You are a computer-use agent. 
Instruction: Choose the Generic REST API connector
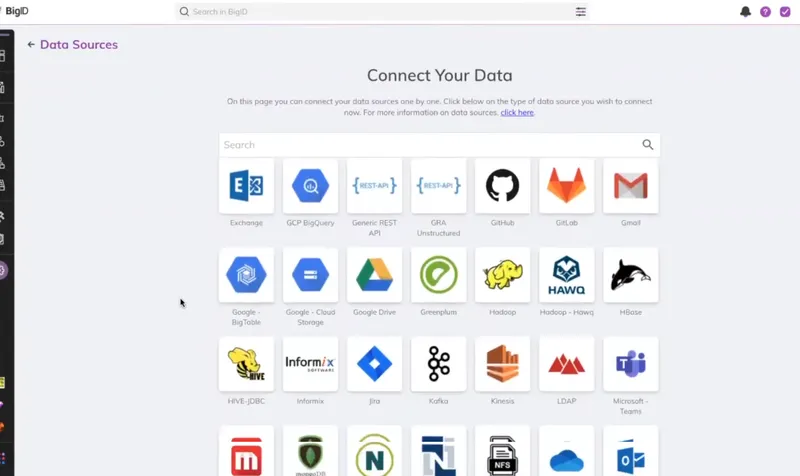(x=374, y=186)
